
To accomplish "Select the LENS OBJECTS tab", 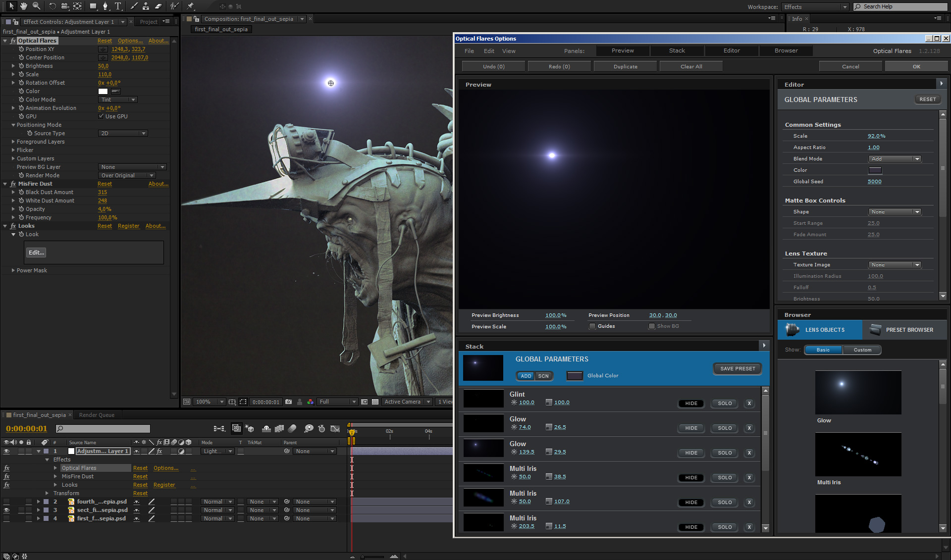I will pos(820,330).
